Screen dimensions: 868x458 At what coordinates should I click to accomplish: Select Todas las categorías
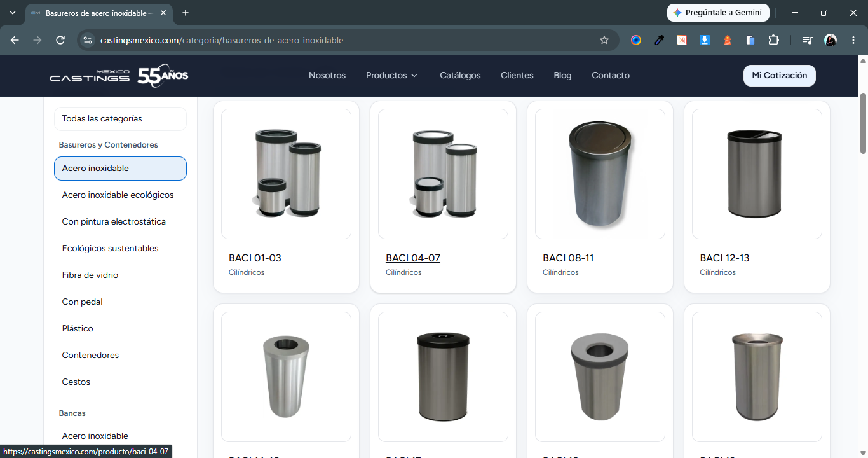[x=120, y=119]
